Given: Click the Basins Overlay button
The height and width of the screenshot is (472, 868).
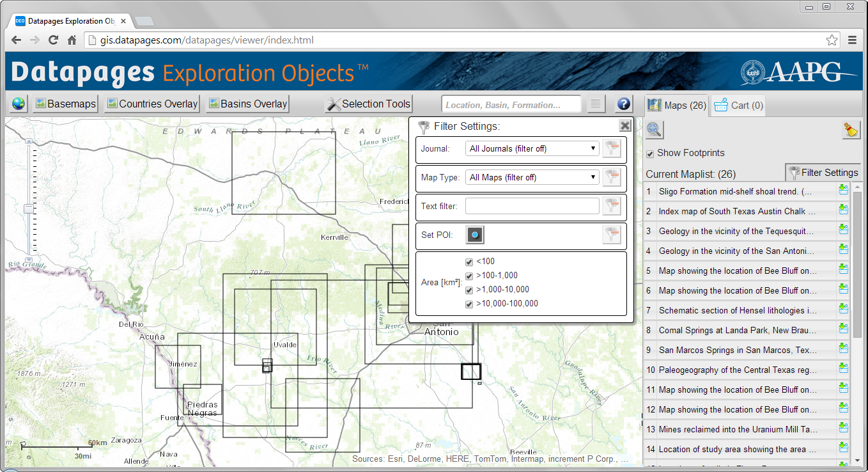Looking at the screenshot, I should [x=248, y=104].
